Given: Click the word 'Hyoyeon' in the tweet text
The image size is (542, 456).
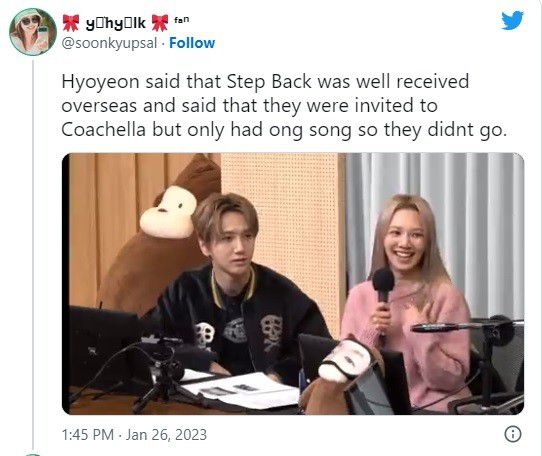Looking at the screenshot, I should (x=100, y=83).
